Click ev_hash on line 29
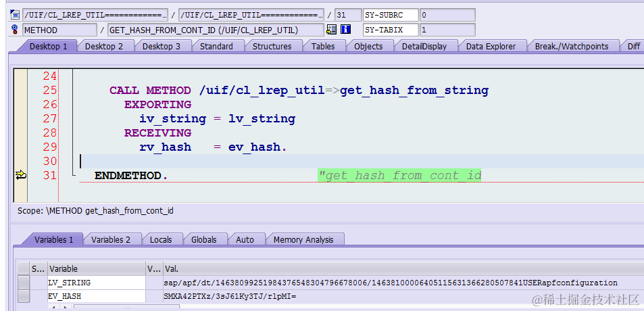This screenshot has width=644, height=311. 255,147
